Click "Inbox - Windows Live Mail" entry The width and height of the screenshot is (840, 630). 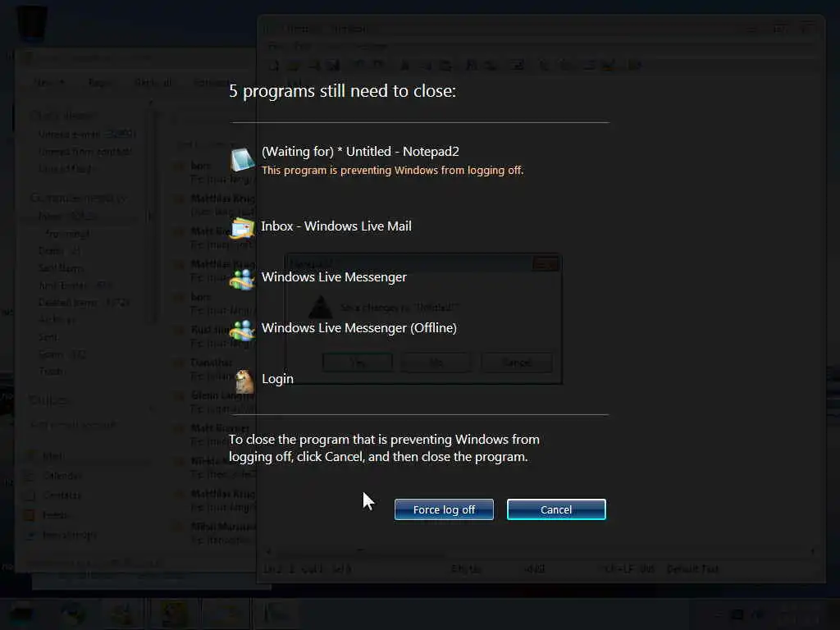(336, 226)
